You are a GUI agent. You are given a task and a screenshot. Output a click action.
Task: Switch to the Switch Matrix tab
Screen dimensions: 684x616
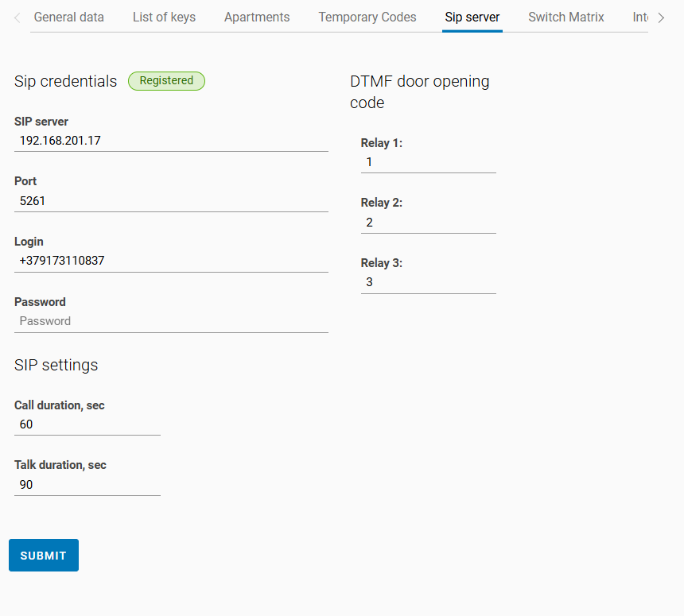(566, 17)
